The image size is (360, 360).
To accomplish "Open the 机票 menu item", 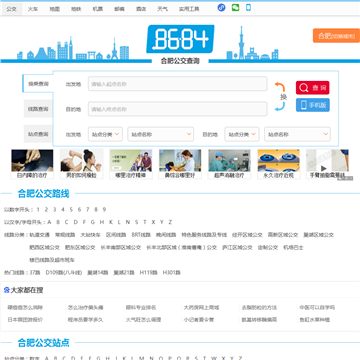I will [x=97, y=9].
